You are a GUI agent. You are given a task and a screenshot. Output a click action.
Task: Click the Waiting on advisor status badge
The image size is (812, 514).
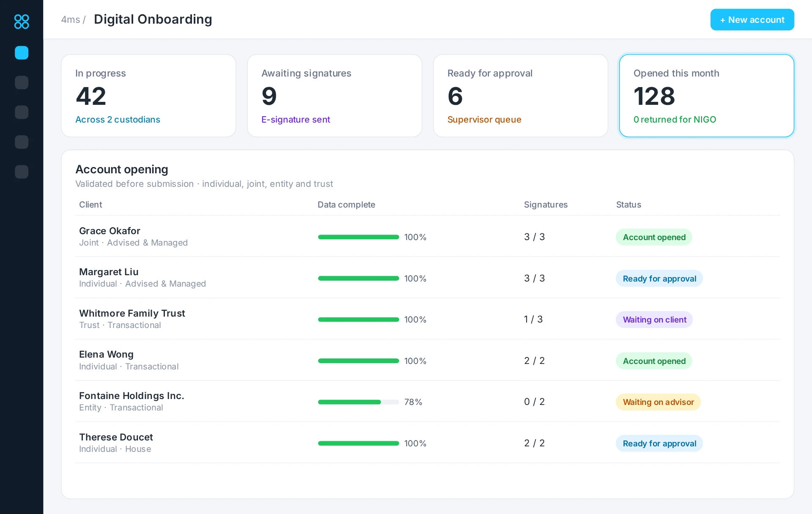tap(658, 402)
